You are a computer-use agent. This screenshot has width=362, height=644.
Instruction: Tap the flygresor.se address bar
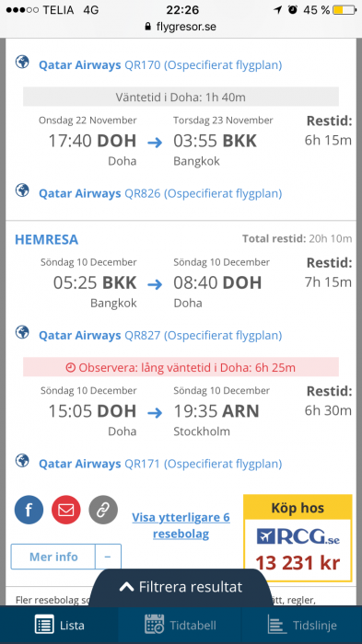pos(181,27)
